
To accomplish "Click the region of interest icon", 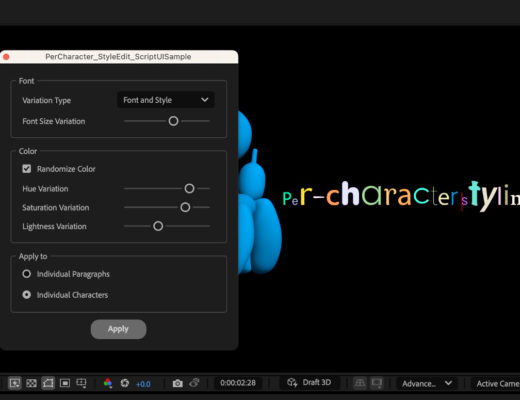I will (x=65, y=383).
